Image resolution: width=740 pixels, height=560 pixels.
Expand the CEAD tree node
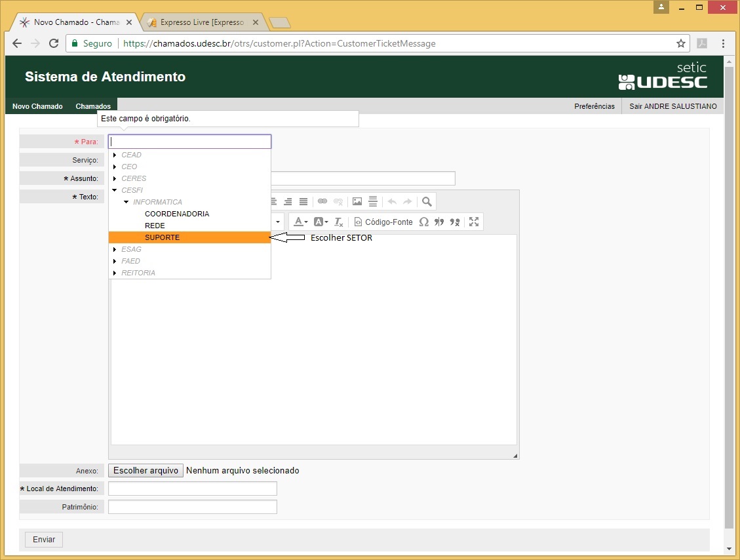[x=115, y=155]
